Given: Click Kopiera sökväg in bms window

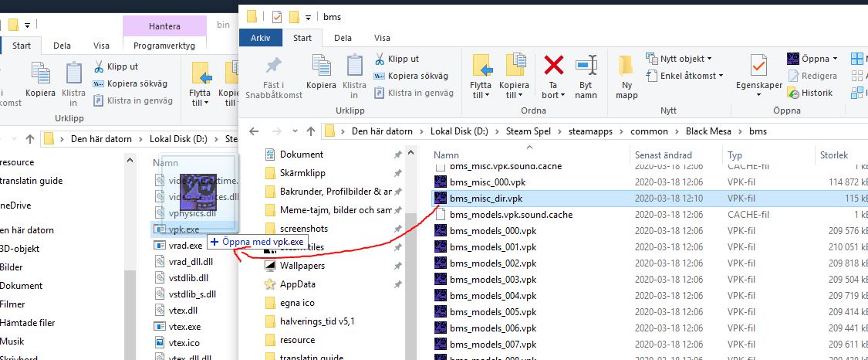Looking at the screenshot, I should point(411,76).
